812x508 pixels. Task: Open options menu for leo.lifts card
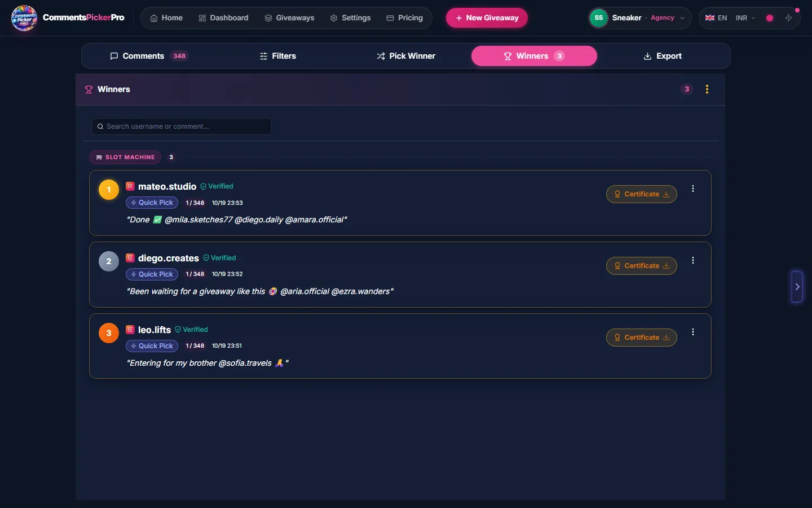[x=693, y=332]
